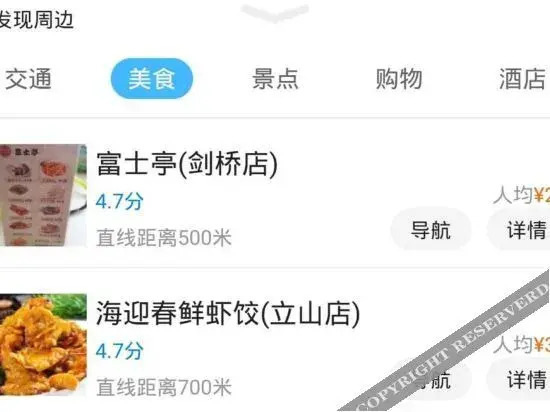Start 导航 to 富士亭(剑桥店)
550x412 pixels.
tap(431, 230)
